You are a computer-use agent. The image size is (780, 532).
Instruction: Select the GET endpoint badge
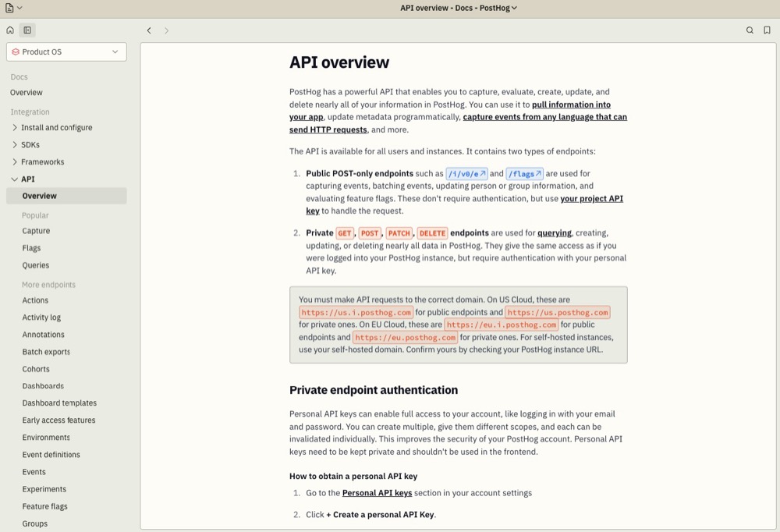(344, 232)
